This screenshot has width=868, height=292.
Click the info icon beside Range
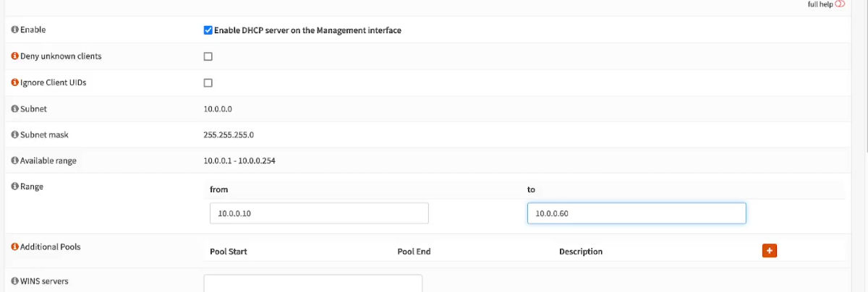[x=14, y=186]
